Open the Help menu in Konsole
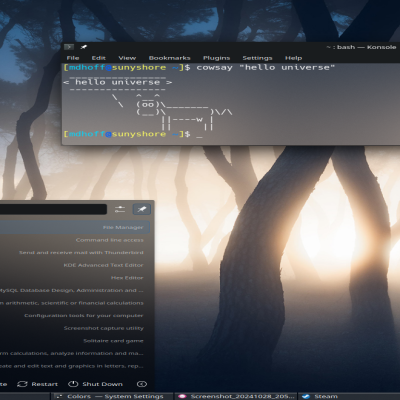The image size is (400, 400). click(x=293, y=58)
